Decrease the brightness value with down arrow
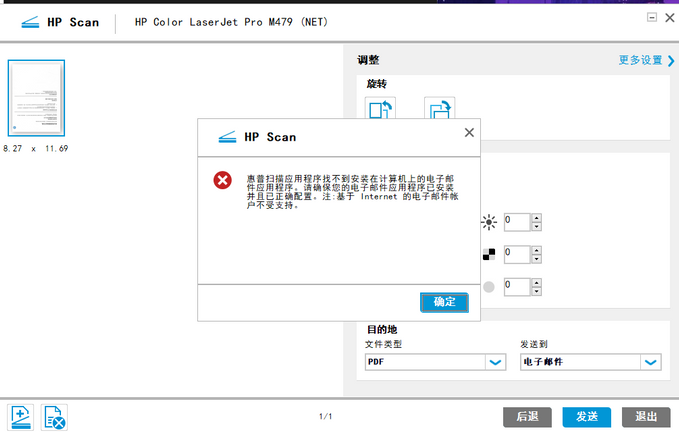Viewport: 679px width, 432px height. [537, 226]
